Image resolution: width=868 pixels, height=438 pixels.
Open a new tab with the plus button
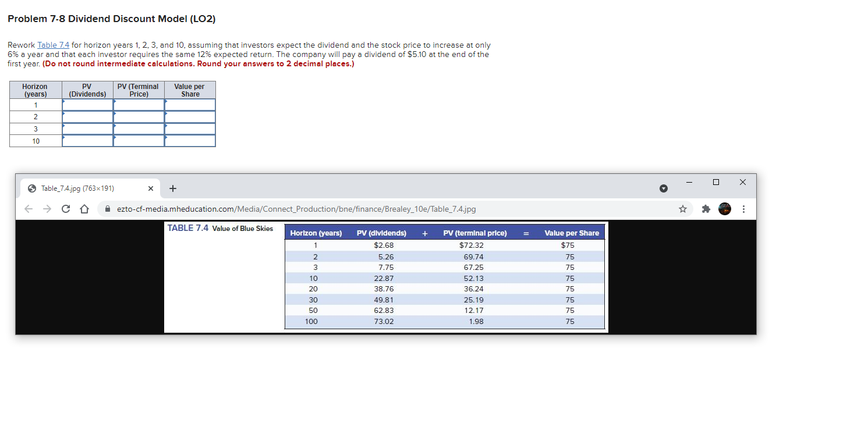click(x=172, y=188)
